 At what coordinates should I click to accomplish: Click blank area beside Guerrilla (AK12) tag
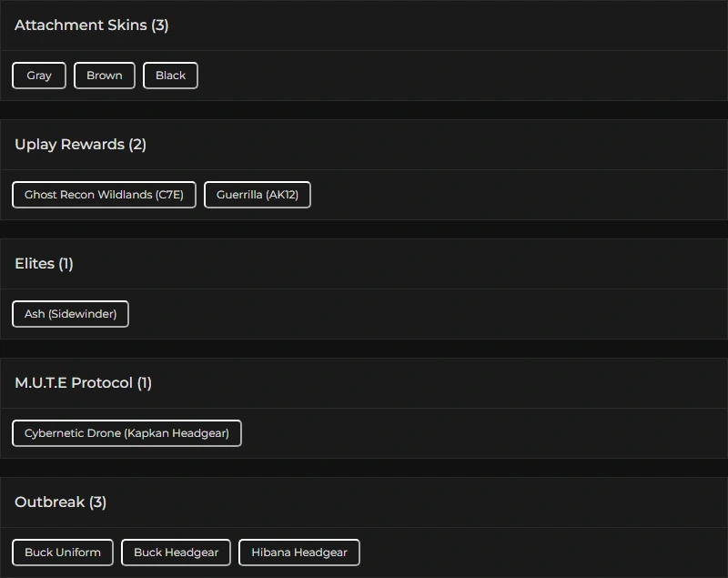click(510, 195)
